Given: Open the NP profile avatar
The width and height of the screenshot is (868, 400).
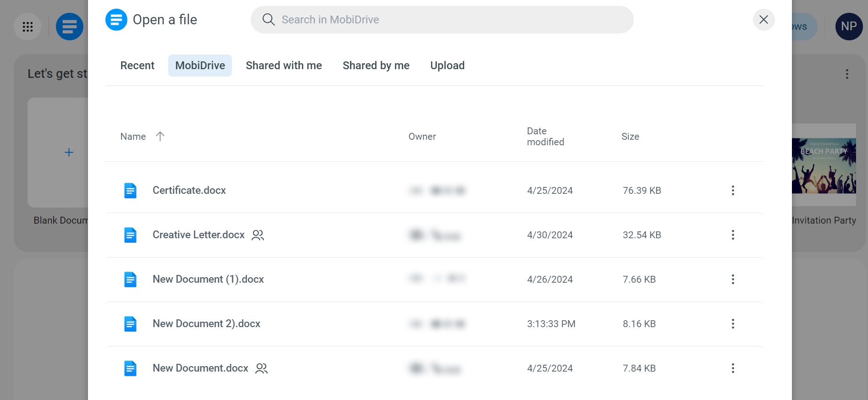Looking at the screenshot, I should tap(848, 26).
